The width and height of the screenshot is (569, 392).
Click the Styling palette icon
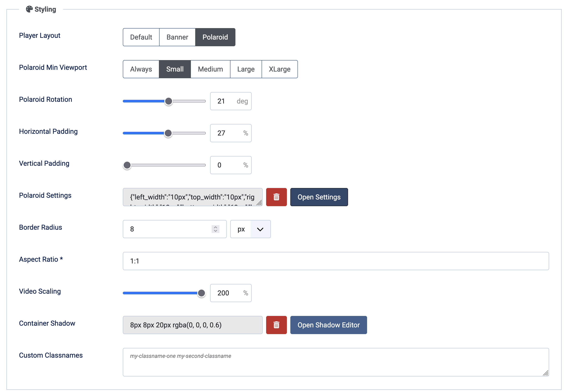tap(29, 9)
